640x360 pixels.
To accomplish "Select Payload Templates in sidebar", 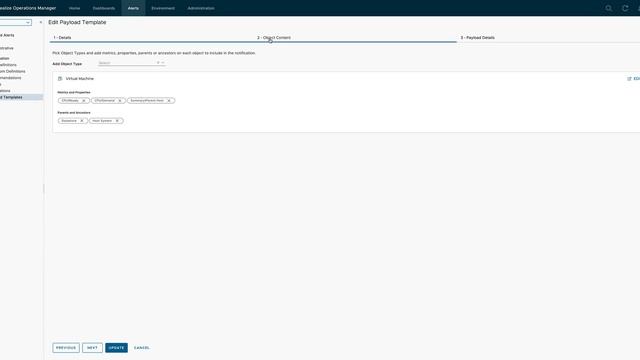I will [x=20, y=97].
